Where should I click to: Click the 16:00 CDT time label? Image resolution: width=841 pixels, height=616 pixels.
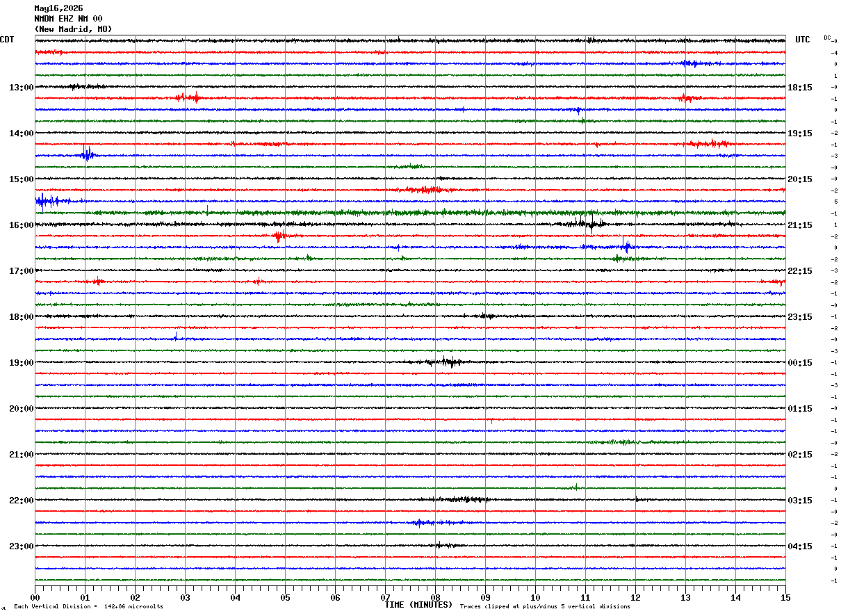click(22, 225)
